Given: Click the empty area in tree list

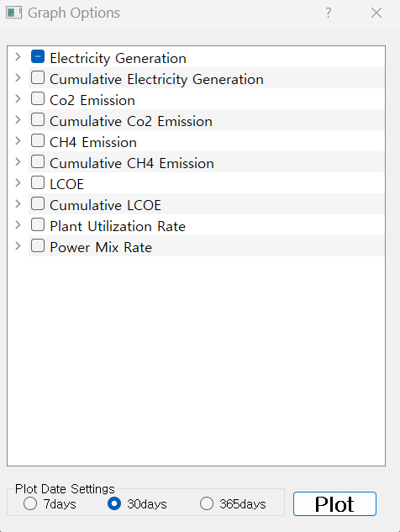Looking at the screenshot, I should [x=196, y=360].
